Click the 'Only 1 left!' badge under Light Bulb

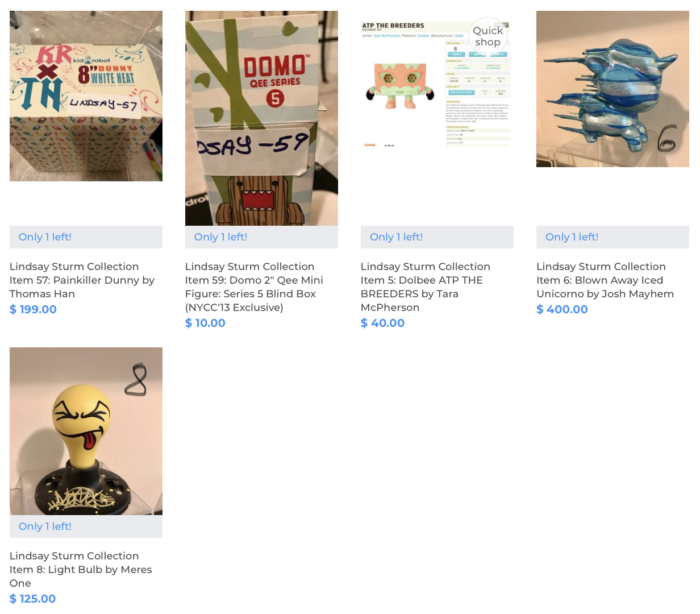point(86,526)
